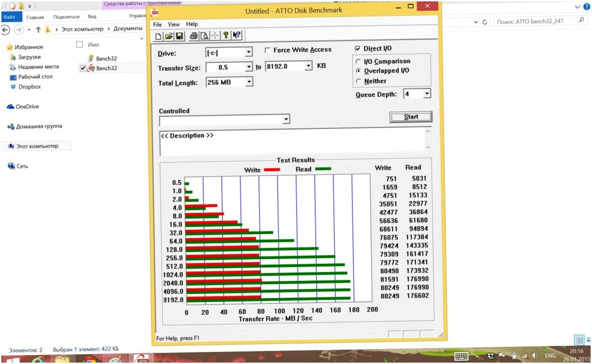Open the Drive dropdown

[249, 53]
